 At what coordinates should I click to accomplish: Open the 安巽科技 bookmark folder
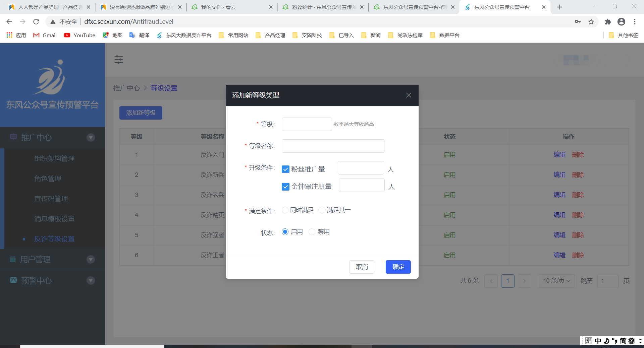click(307, 35)
